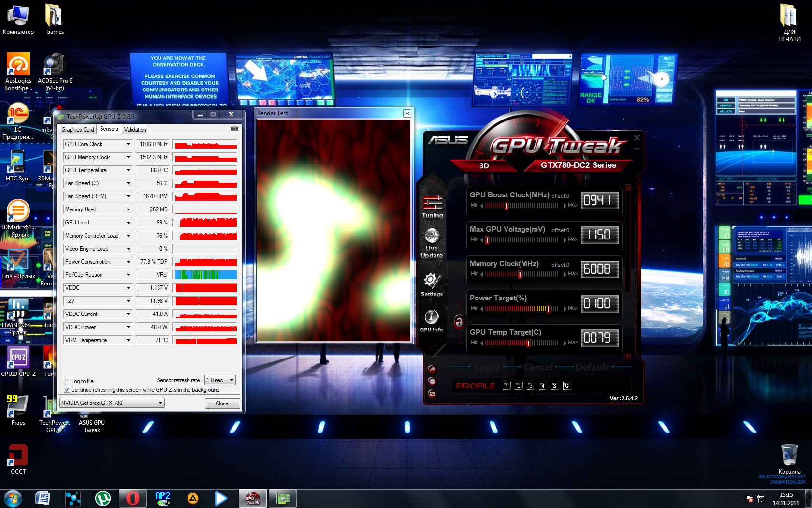Open the NVIDIA GeForce GTX 780 selector
The width and height of the screenshot is (812, 508).
pos(112,403)
